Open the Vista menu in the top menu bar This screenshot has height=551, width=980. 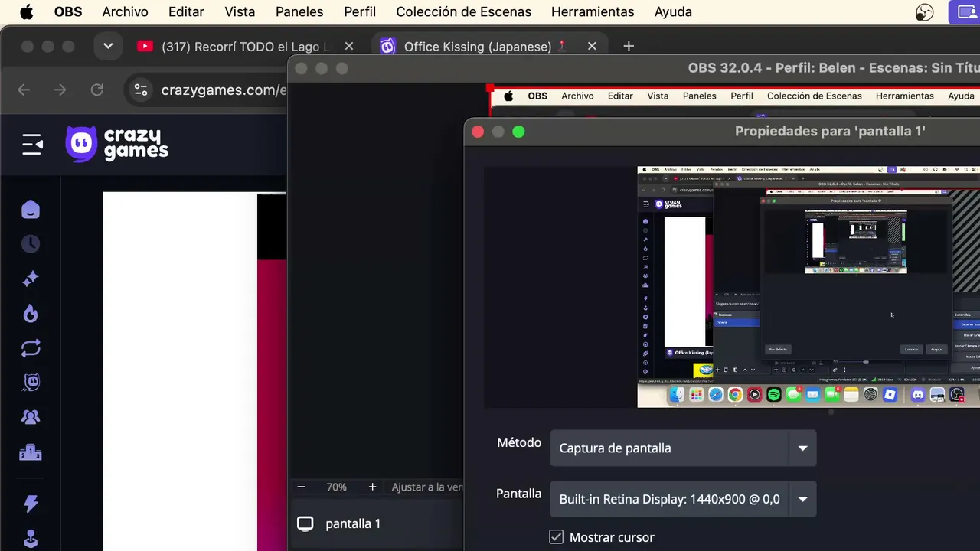click(240, 12)
